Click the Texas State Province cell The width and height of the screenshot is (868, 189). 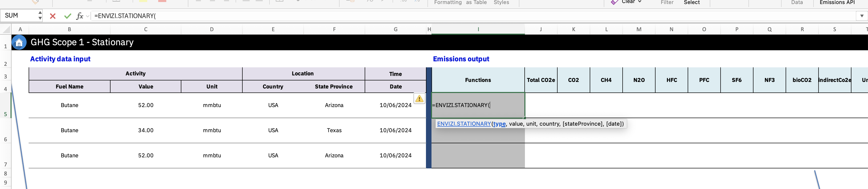coord(334,130)
